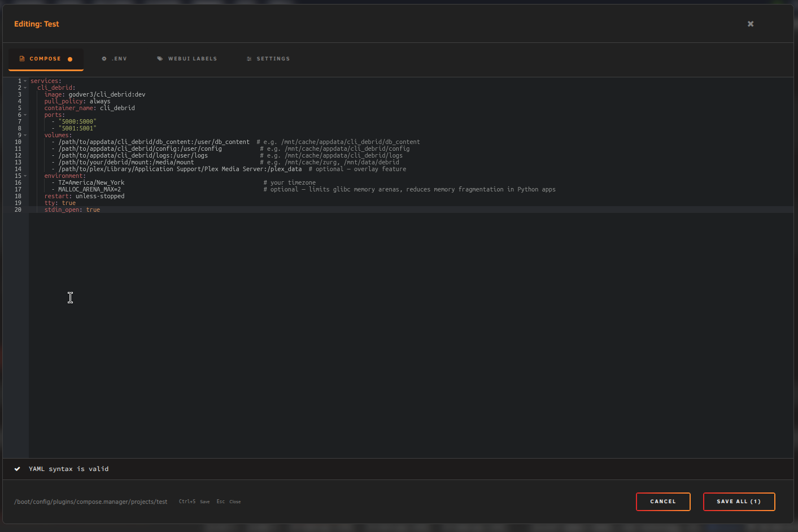Click the "5001:5001" port mapping
Image resolution: width=798 pixels, height=532 pixels.
pyautogui.click(x=77, y=129)
